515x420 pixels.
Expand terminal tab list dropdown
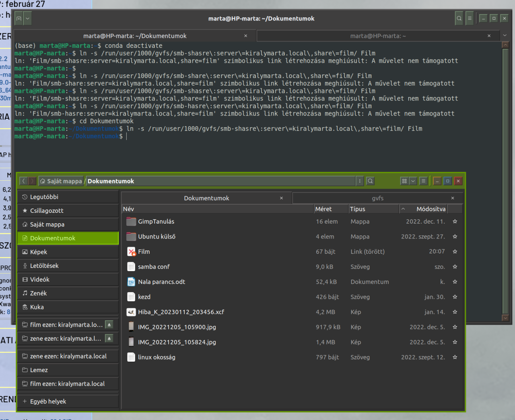[505, 35]
